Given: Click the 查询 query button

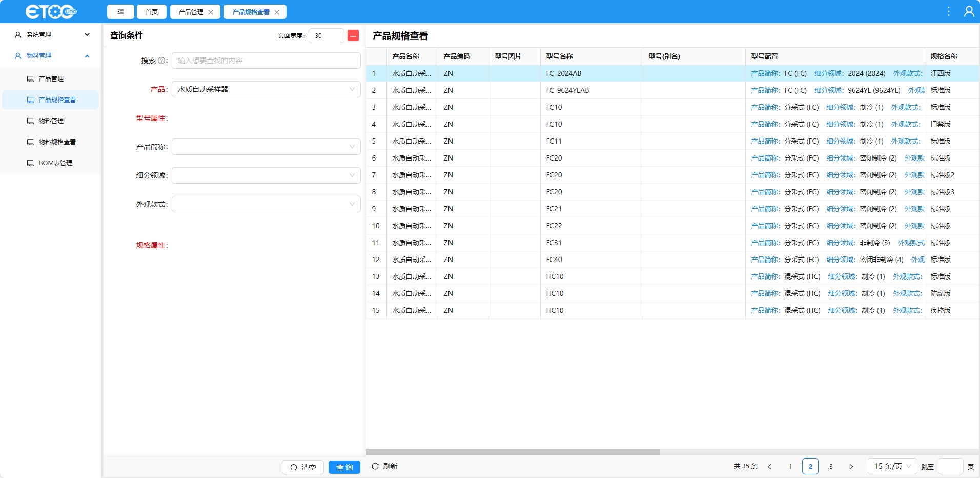Looking at the screenshot, I should (x=344, y=467).
